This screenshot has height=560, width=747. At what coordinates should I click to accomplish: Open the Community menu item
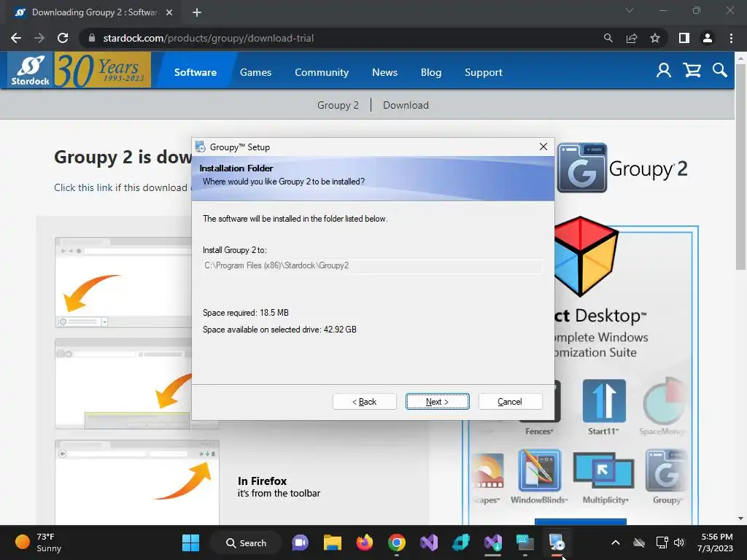(322, 72)
